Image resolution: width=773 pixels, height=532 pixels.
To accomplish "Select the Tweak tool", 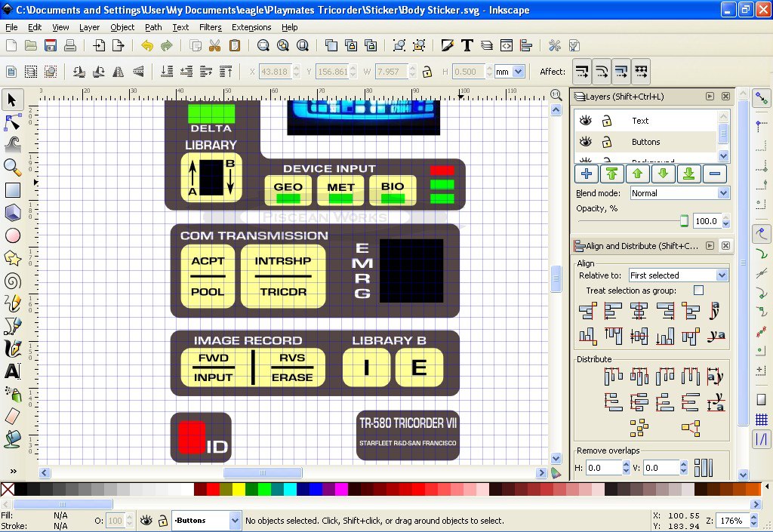I will 12,144.
